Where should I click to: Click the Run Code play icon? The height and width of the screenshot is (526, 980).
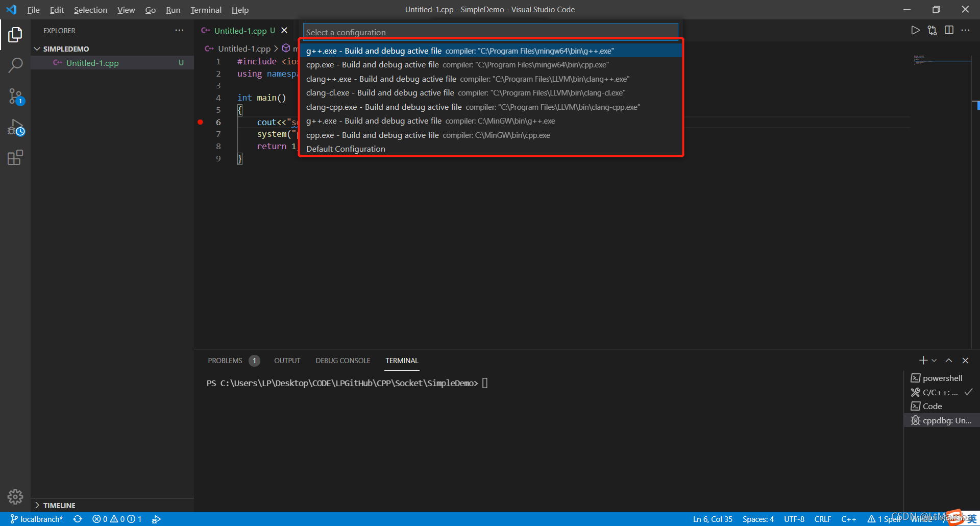[915, 31]
